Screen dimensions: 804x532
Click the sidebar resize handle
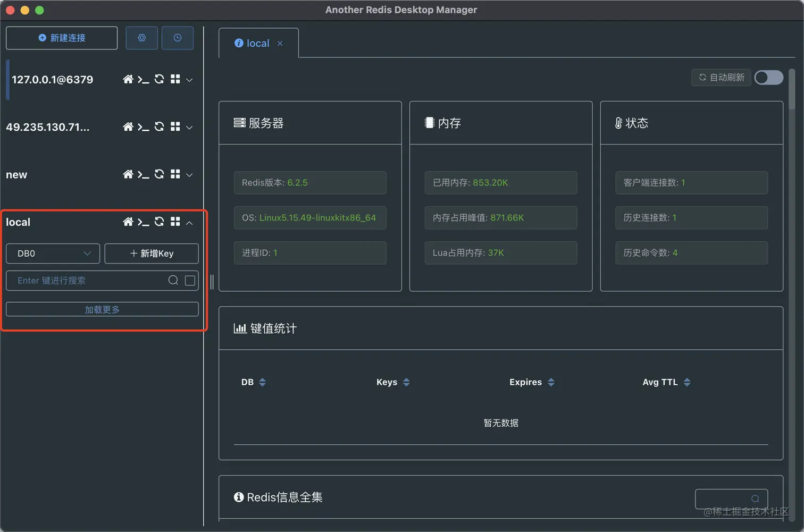[212, 282]
